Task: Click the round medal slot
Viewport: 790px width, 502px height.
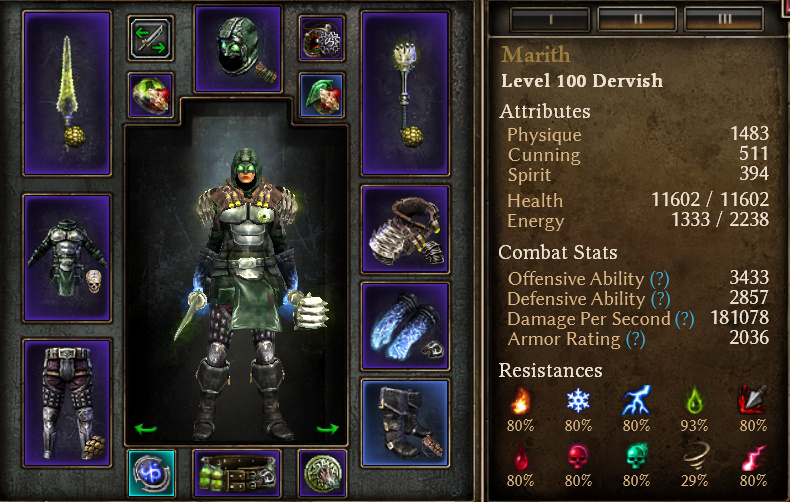Action: [x=322, y=473]
